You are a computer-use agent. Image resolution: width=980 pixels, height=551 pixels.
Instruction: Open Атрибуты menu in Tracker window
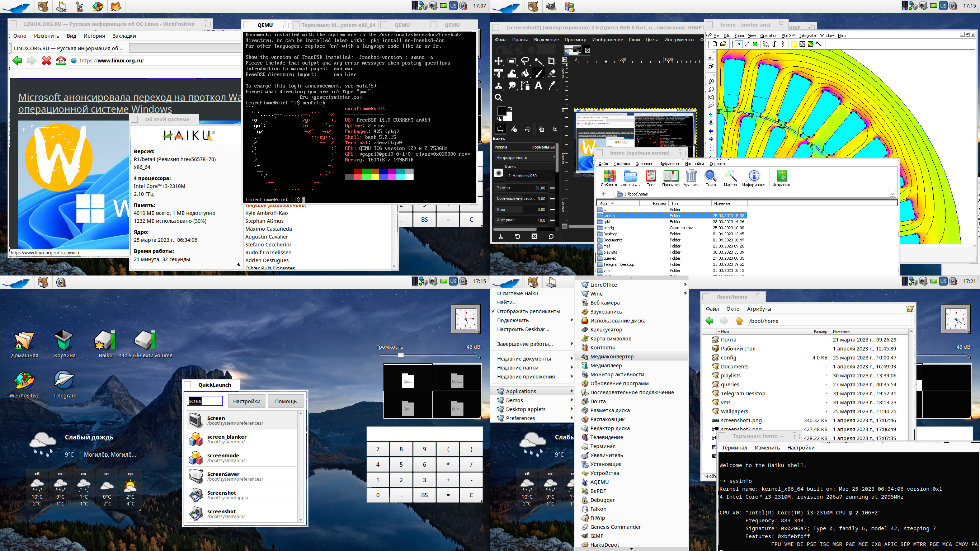coord(759,309)
